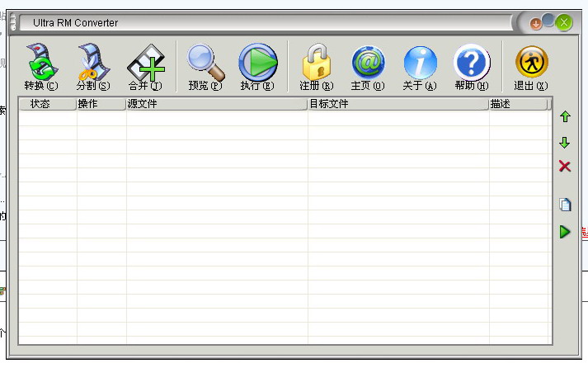Open the Merge (合并) tool
Viewport: 588px width, 368px height.
(145, 67)
